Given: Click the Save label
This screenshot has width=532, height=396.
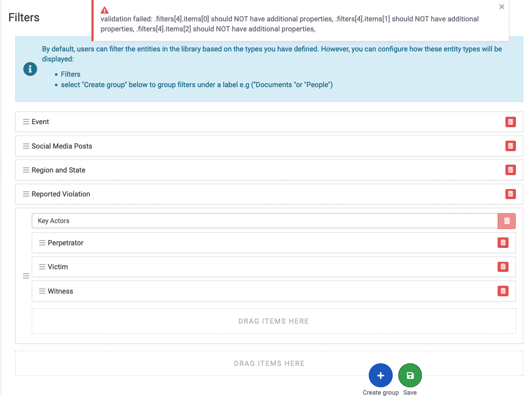Looking at the screenshot, I should pyautogui.click(x=410, y=393).
